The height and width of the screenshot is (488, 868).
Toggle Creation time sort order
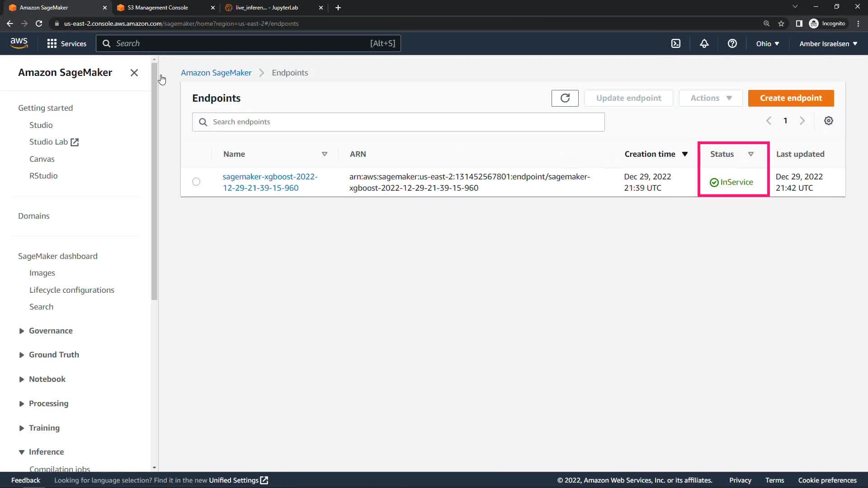[x=684, y=154]
